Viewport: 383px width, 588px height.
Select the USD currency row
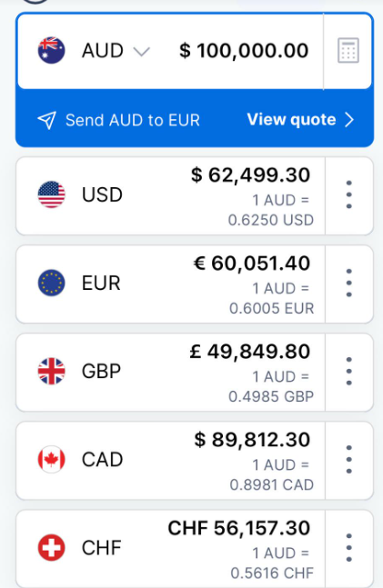click(x=170, y=196)
